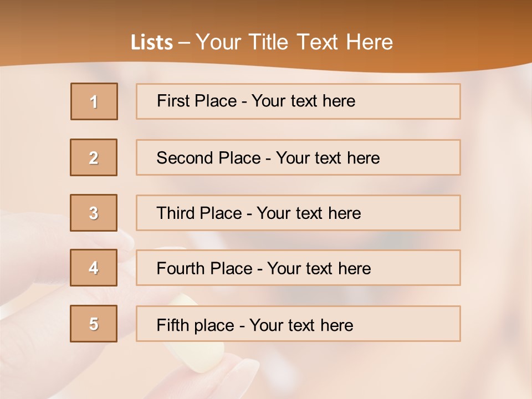This screenshot has width=532, height=399.
Task: Click the "Second Place - Your text here" field
Action: coord(298,157)
